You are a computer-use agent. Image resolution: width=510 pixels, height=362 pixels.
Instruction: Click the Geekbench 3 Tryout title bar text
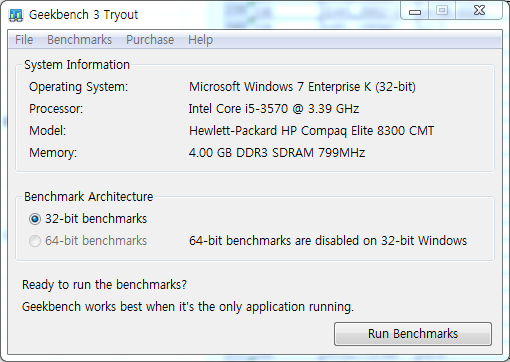tap(83, 15)
